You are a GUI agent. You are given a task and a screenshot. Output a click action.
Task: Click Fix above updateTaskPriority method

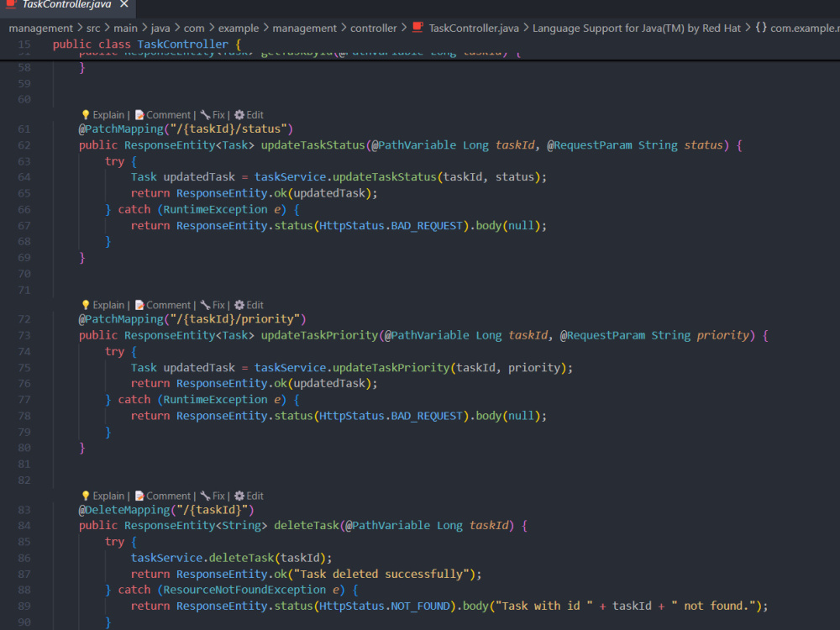coord(218,305)
